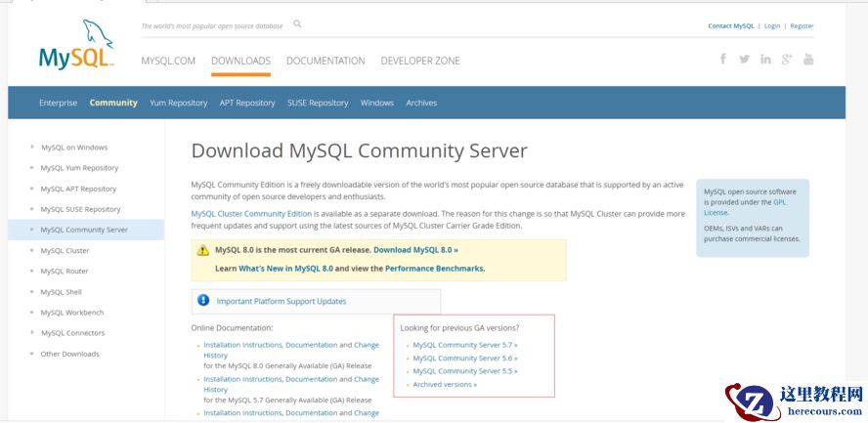Open Installation Instructions link for MySQL 8.0
Screen dimensions: 868x423
[243, 345]
